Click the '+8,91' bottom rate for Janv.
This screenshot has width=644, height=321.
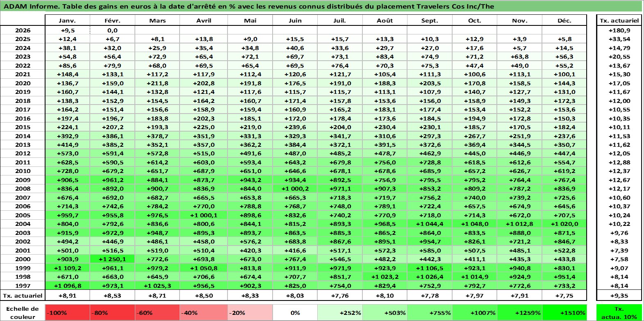pos(67,295)
